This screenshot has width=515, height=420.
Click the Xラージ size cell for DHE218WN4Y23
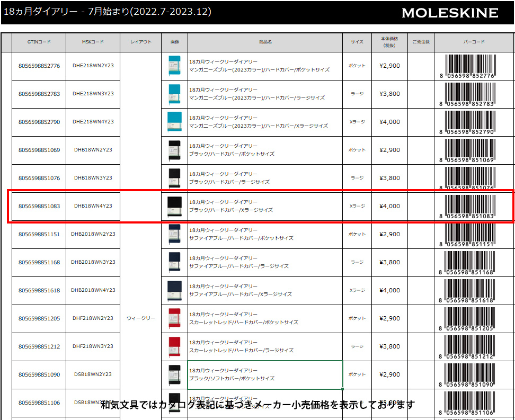click(x=357, y=122)
